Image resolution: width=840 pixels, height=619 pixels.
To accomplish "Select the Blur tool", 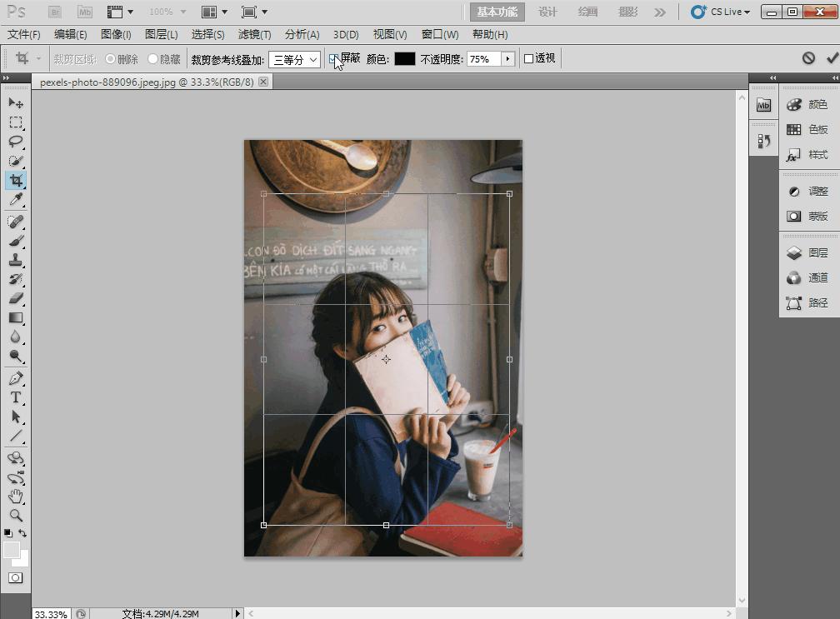I will click(x=16, y=337).
